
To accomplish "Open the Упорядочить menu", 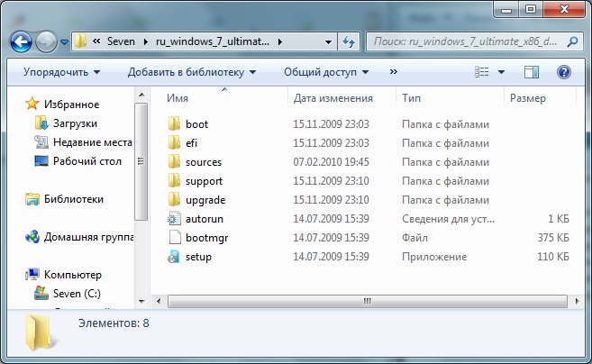I will 61,72.
